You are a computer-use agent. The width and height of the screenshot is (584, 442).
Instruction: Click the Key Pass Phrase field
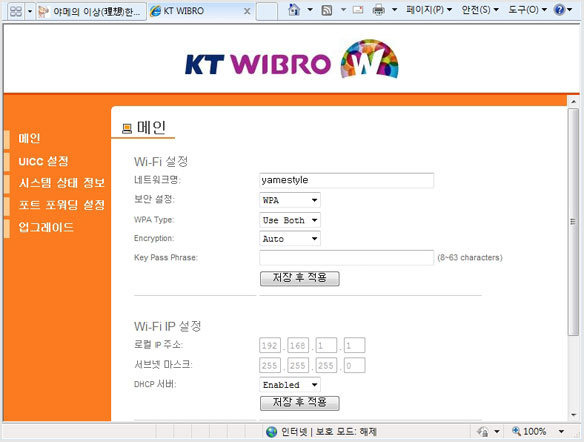coord(346,258)
